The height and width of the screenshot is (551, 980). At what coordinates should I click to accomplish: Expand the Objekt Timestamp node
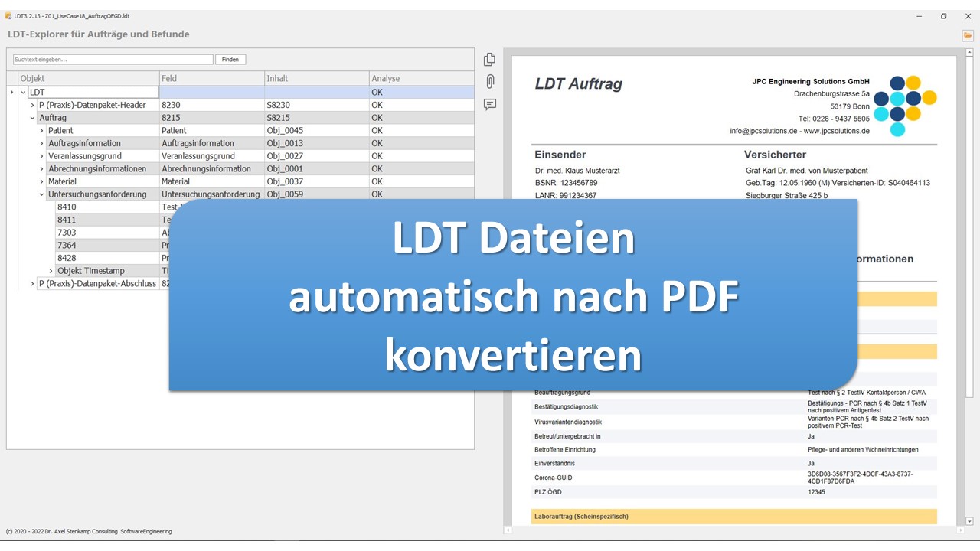pyautogui.click(x=51, y=271)
